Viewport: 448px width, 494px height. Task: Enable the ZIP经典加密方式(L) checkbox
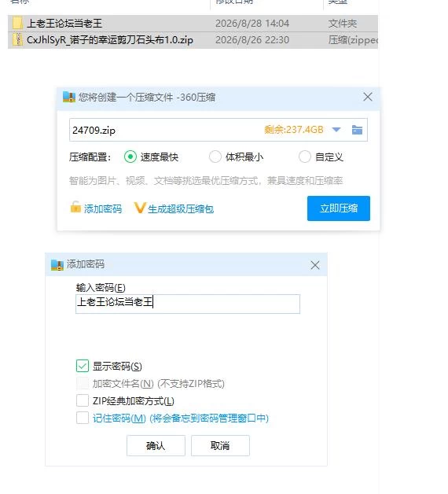click(x=83, y=400)
